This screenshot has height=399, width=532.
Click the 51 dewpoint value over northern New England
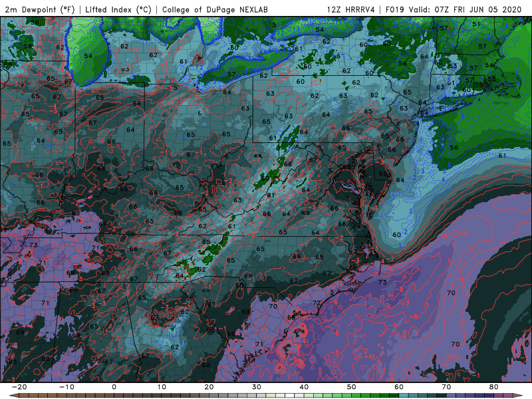point(476,24)
